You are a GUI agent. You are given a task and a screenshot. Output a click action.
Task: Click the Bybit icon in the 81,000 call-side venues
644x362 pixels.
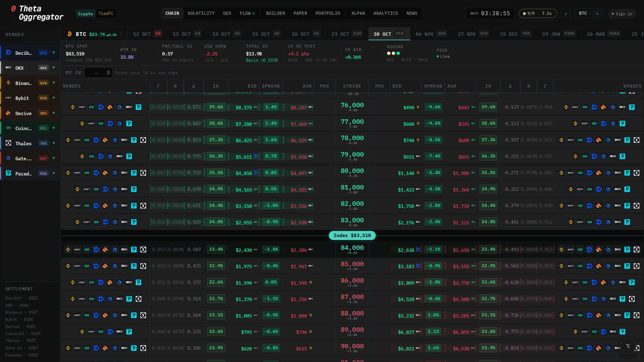[x=87, y=189]
